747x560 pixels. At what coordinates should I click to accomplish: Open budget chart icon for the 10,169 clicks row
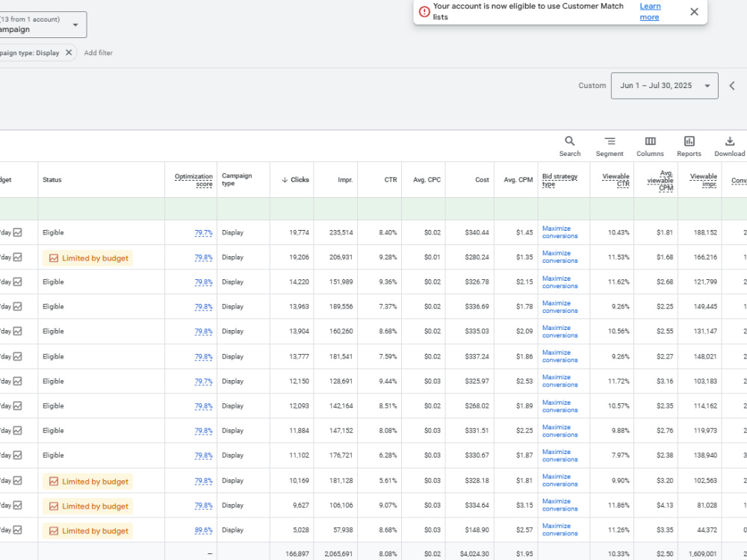click(x=18, y=480)
